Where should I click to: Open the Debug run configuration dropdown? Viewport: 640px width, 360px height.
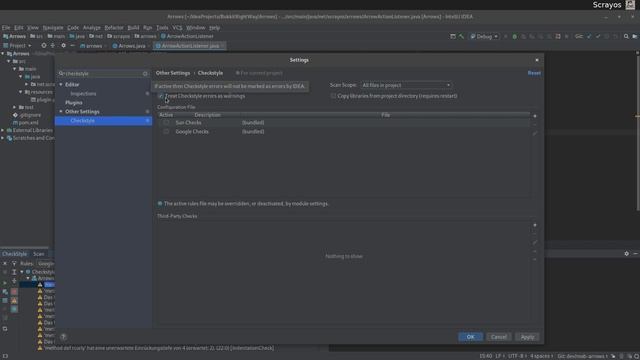click(x=484, y=36)
